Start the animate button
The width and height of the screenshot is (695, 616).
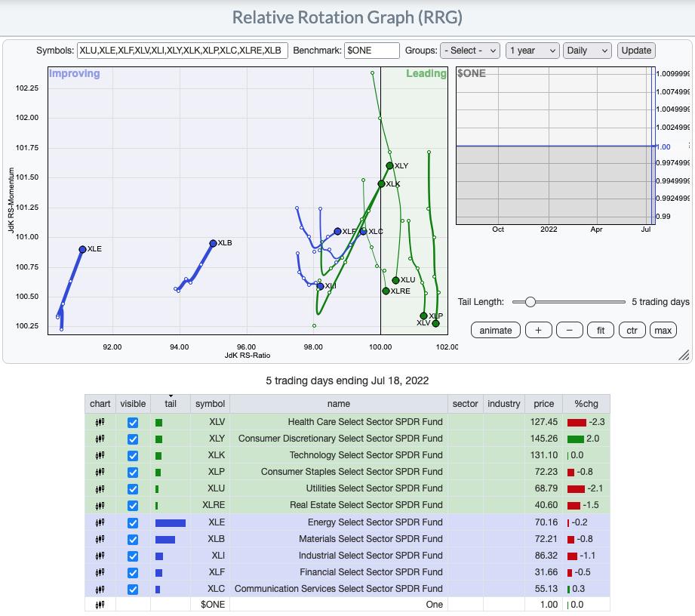(496, 331)
